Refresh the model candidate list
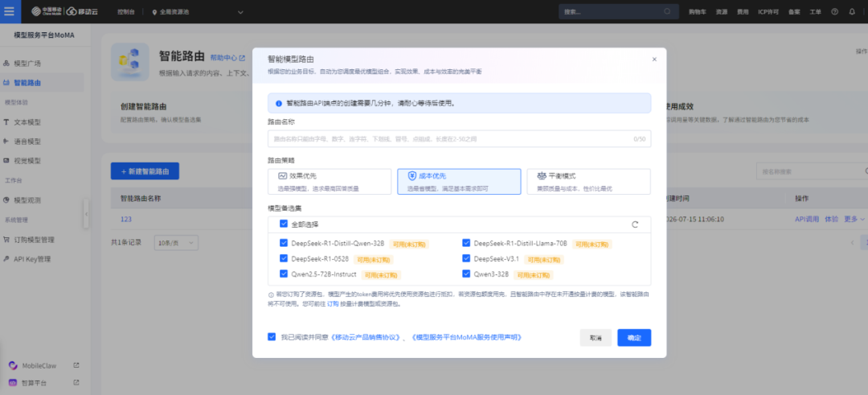 pos(635,224)
